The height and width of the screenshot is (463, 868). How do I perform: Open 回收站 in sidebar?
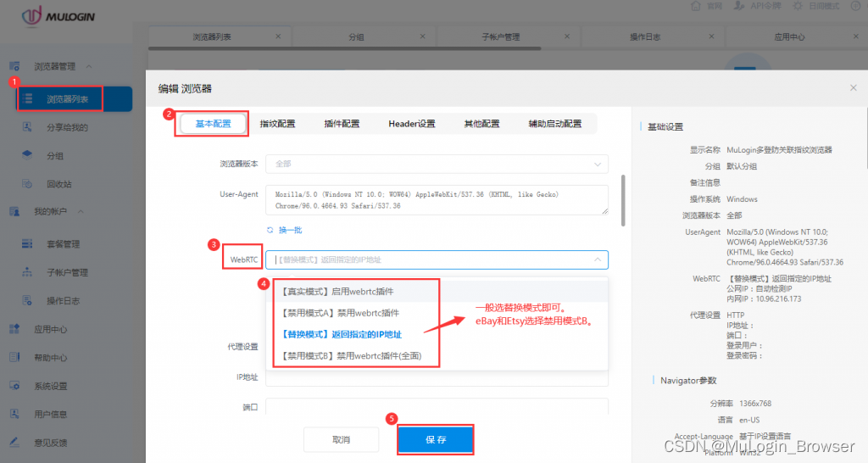[x=59, y=184]
